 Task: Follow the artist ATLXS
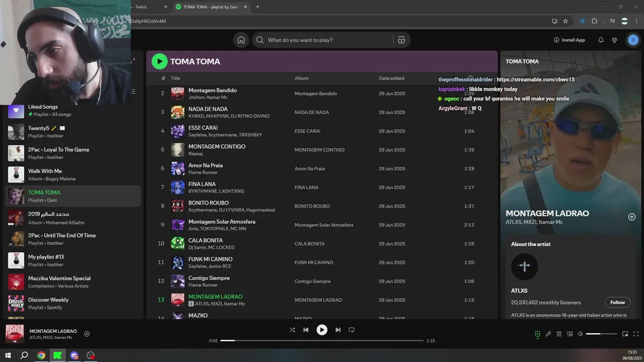[617, 303]
